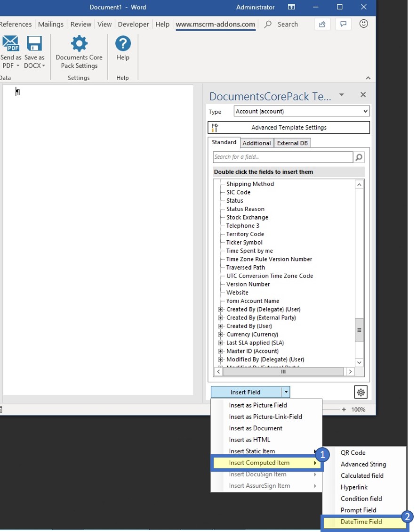Select the Website field
Image resolution: width=417 pixels, height=532 pixels.
pyautogui.click(x=237, y=293)
